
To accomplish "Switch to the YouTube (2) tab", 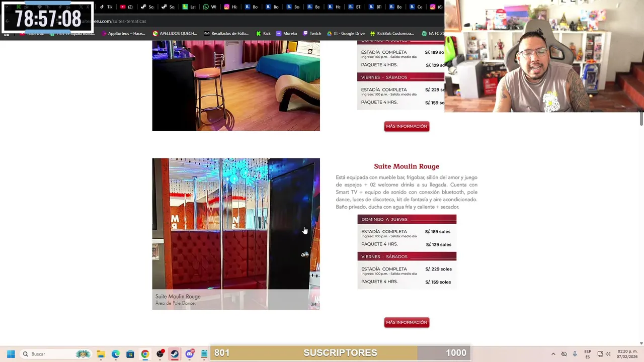I will tap(127, 7).
